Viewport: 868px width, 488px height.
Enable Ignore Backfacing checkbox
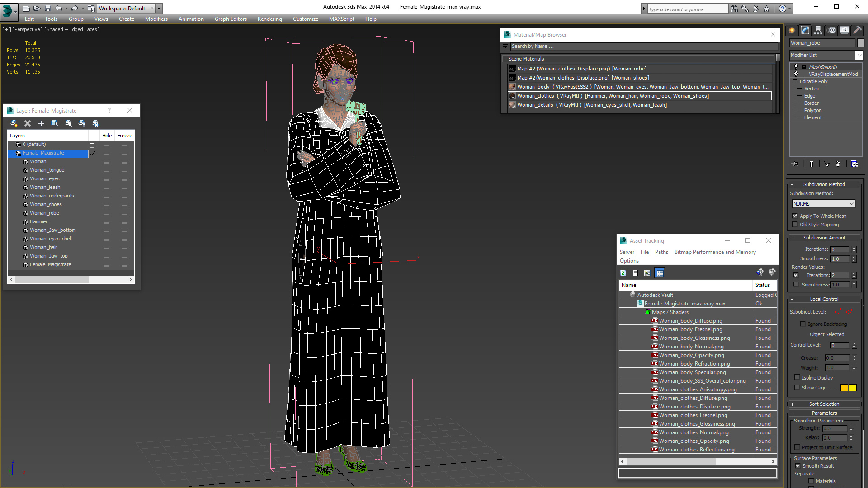(x=803, y=324)
